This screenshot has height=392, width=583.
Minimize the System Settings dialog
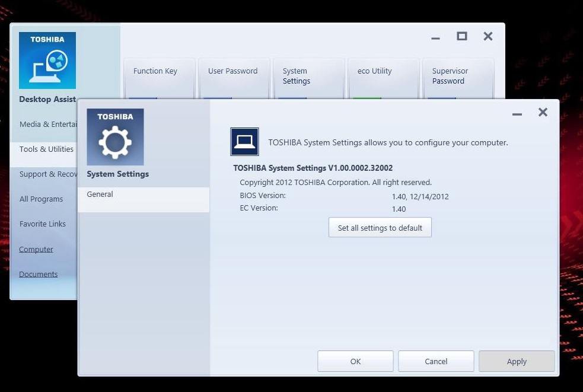coord(517,113)
